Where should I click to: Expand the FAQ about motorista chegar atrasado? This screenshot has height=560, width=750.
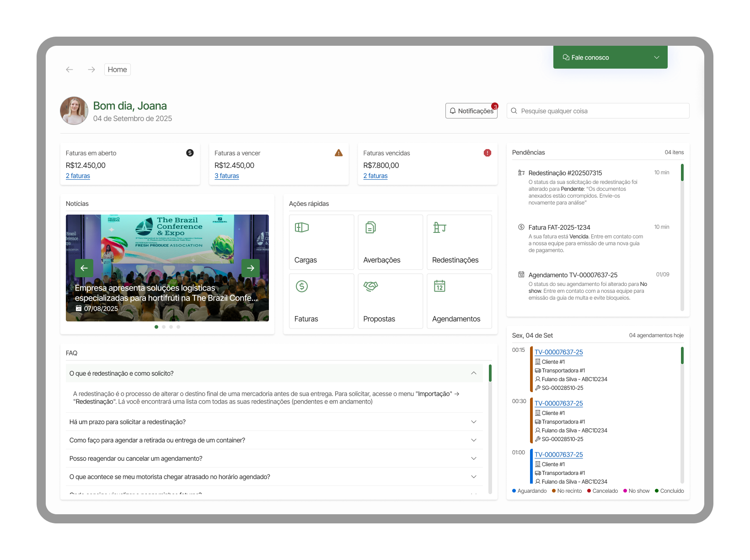click(274, 477)
